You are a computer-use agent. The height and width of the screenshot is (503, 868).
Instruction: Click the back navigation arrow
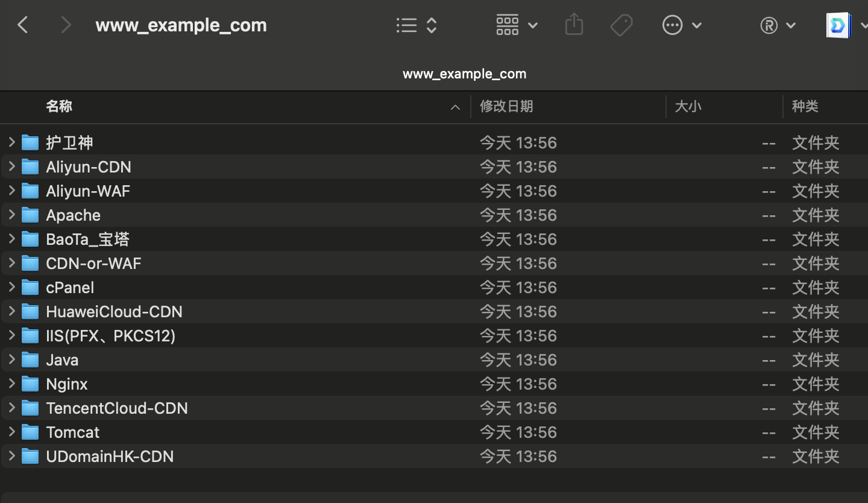point(23,25)
